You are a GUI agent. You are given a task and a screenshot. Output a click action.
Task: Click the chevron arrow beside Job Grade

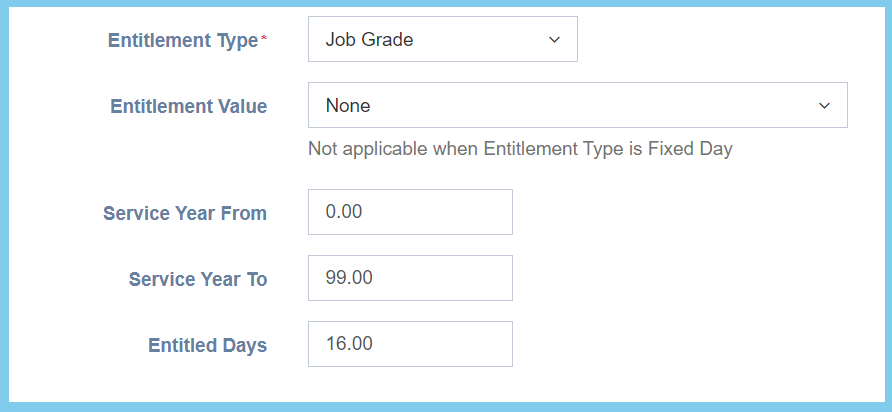click(555, 40)
